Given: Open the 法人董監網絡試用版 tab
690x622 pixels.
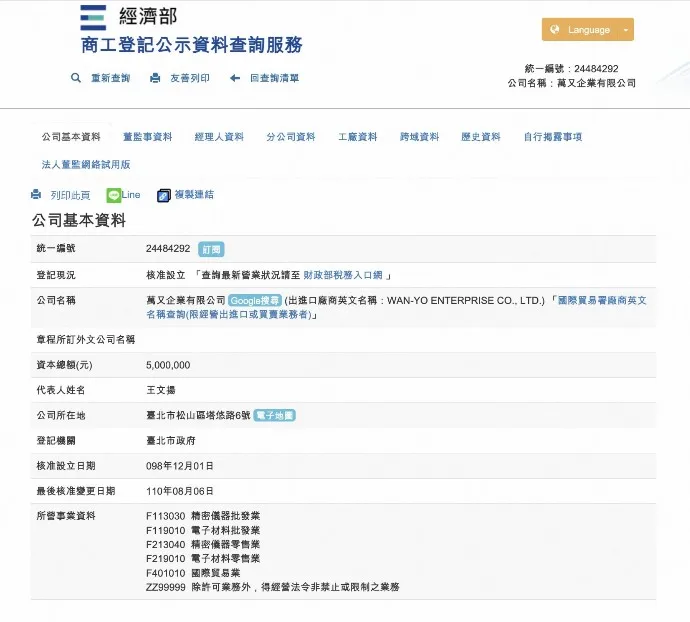Looking at the screenshot, I should (86, 165).
